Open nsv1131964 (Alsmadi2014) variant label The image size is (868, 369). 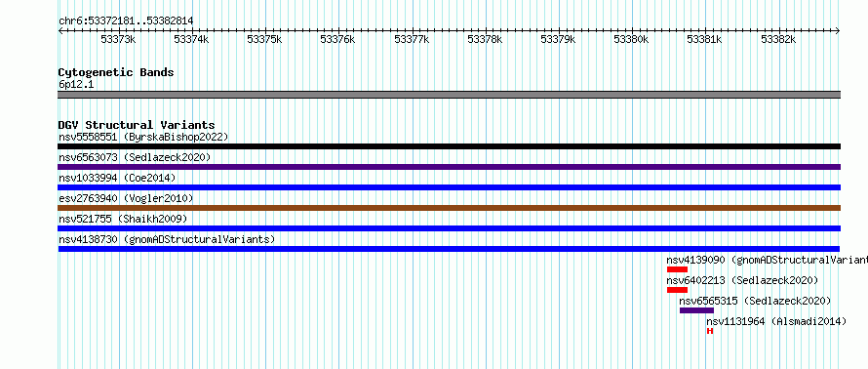(x=776, y=321)
